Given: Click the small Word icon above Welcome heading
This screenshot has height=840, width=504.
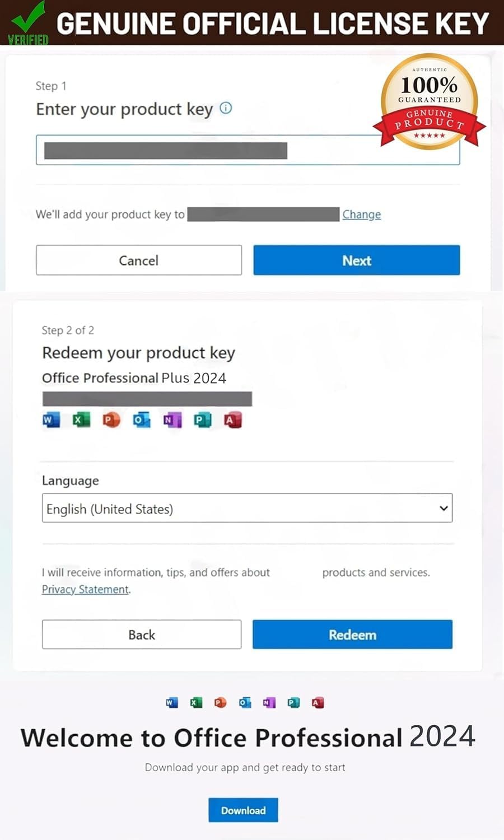Looking at the screenshot, I should coord(172,702).
